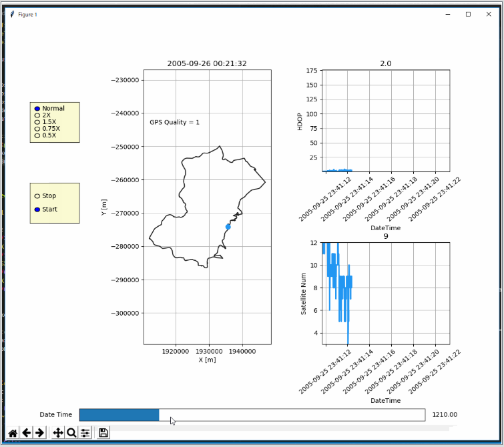Click the −270000 y-axis tick label
Screen dimensions: 504x447
[x=125, y=213]
